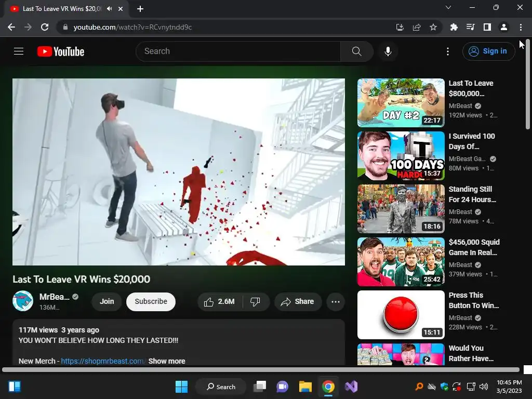Image resolution: width=532 pixels, height=399 pixels.
Task: Open MrBeast channel avatar
Action: click(23, 301)
